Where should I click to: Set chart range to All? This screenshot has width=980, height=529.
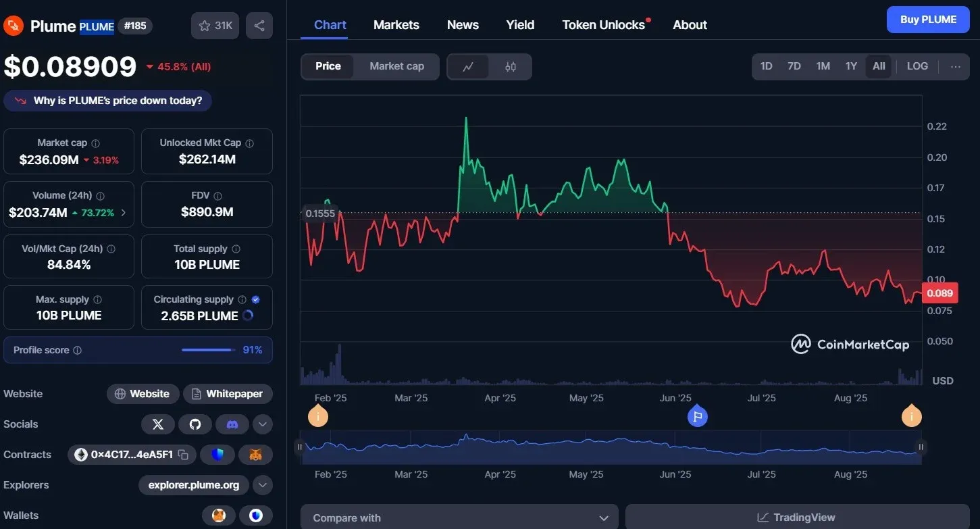(879, 66)
